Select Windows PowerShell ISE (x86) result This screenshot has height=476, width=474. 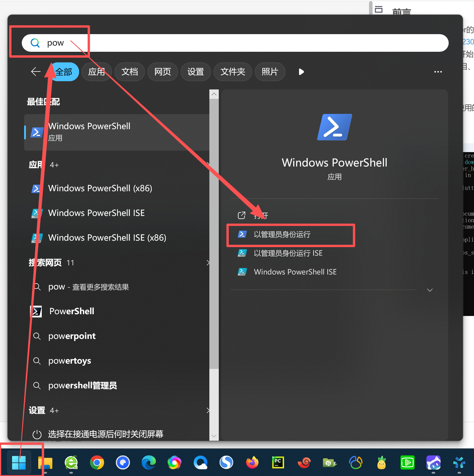[117, 238]
